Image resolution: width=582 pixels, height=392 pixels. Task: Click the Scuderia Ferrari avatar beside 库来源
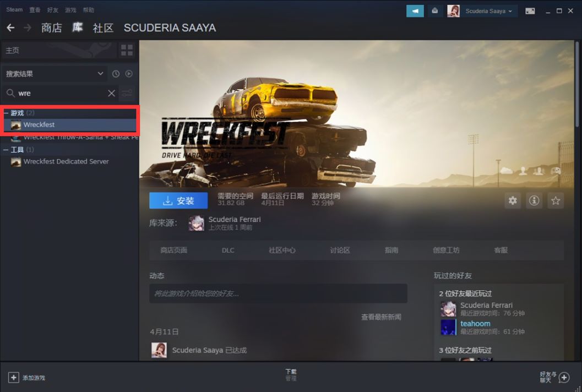[x=197, y=224]
